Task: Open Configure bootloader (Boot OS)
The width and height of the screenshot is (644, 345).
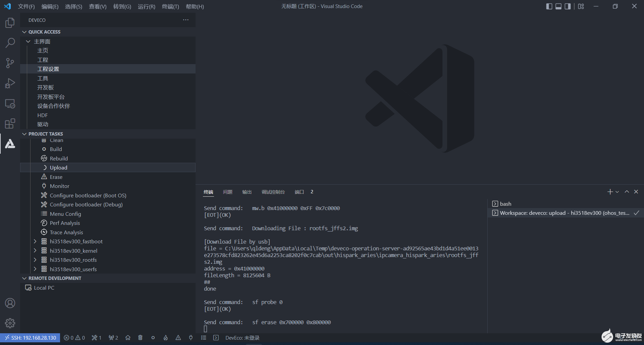Action: (x=108, y=195)
